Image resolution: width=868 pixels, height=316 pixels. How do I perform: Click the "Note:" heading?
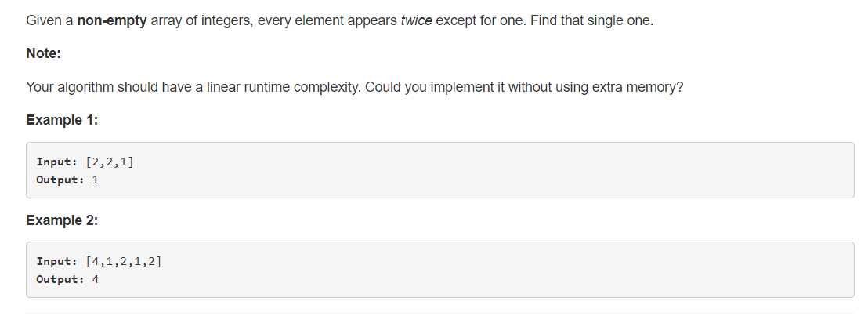[43, 53]
